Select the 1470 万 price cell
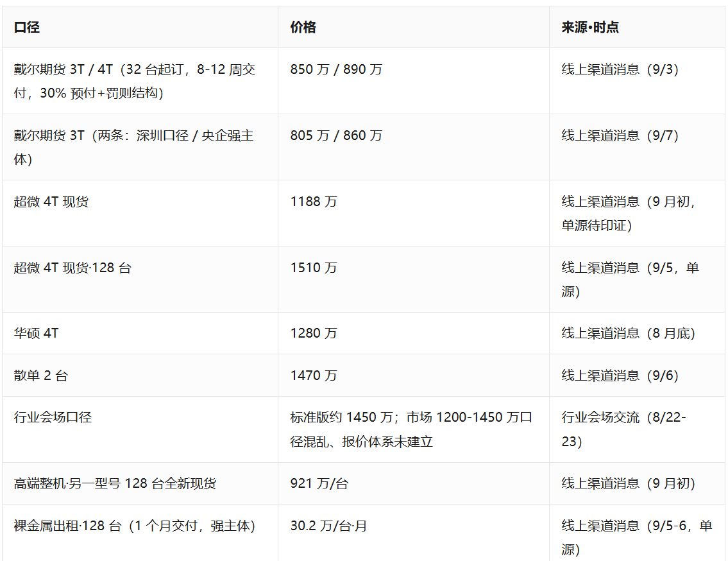 tap(314, 375)
